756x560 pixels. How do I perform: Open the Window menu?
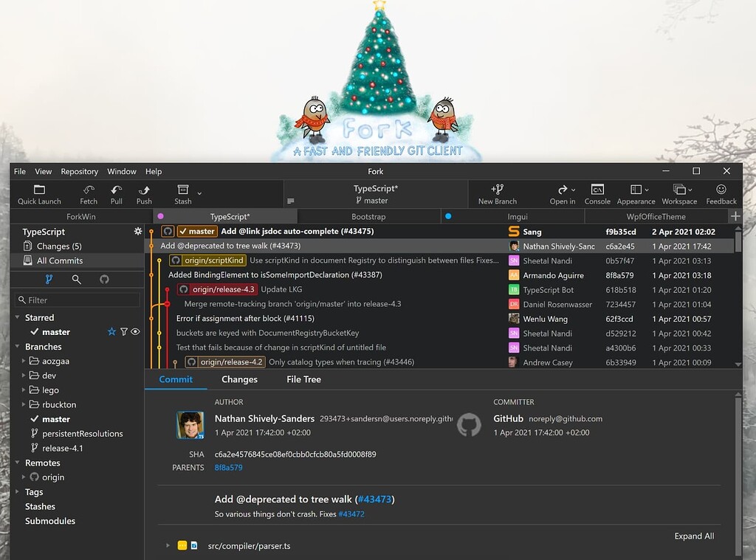tap(122, 171)
